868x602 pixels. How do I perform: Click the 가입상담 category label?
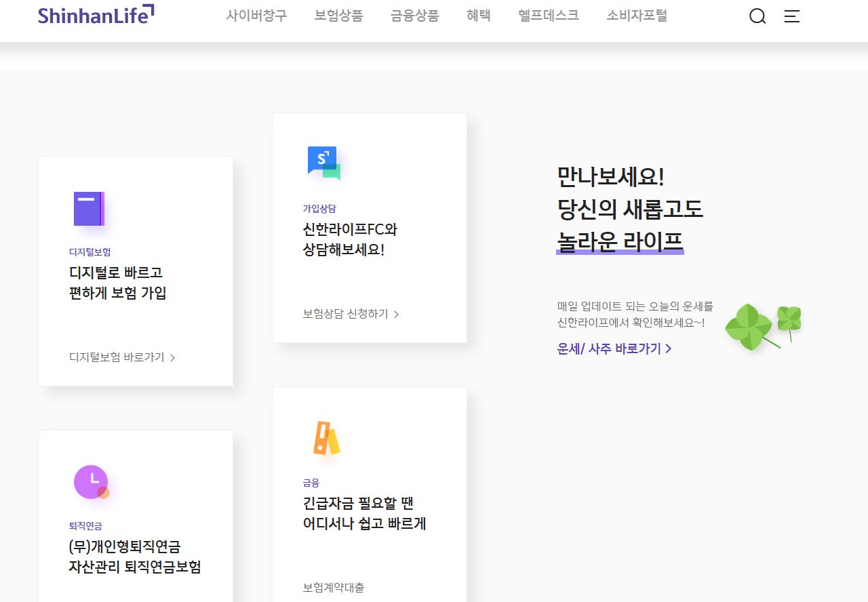pos(319,209)
